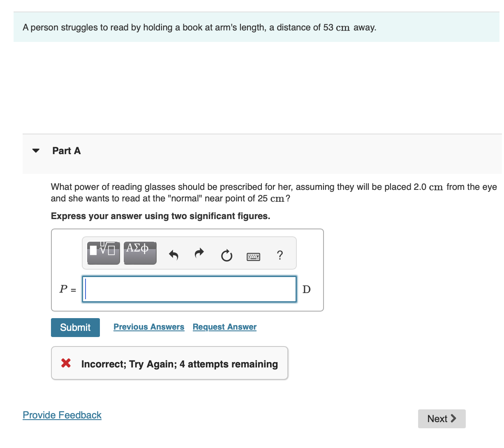
Task: Collapse Part A with the triangle arrow
Action: point(36,150)
